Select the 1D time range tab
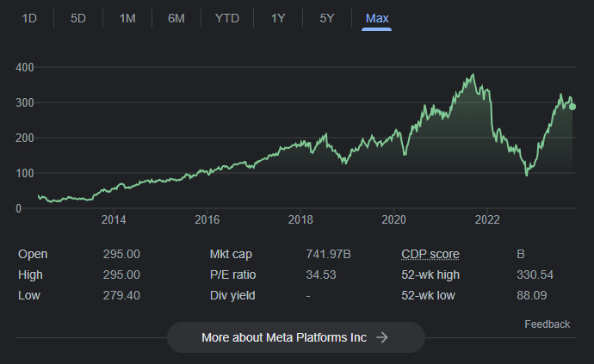The width and height of the screenshot is (594, 364). pos(29,18)
